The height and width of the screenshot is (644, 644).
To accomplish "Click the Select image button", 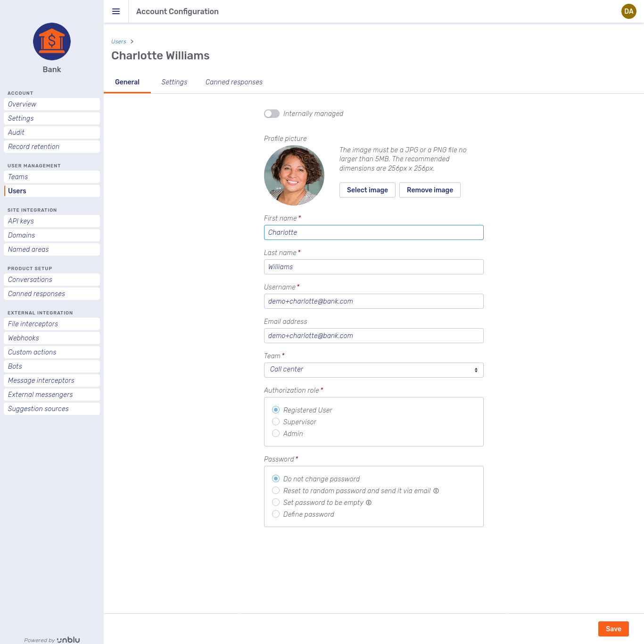I will (x=367, y=190).
